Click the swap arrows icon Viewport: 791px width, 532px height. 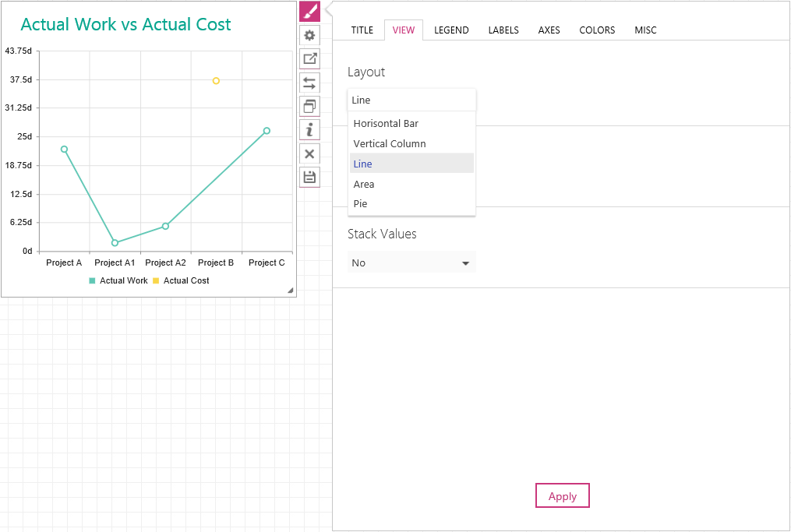(x=309, y=83)
